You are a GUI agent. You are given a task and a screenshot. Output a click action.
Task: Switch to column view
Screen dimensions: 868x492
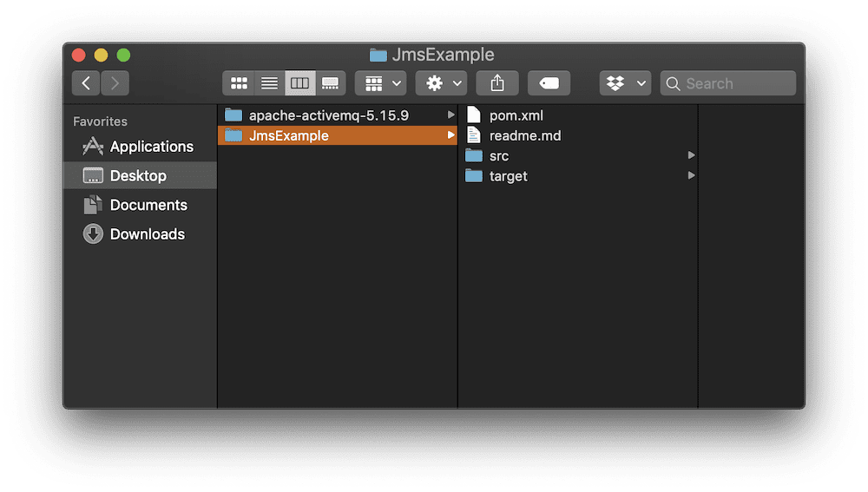tap(300, 83)
